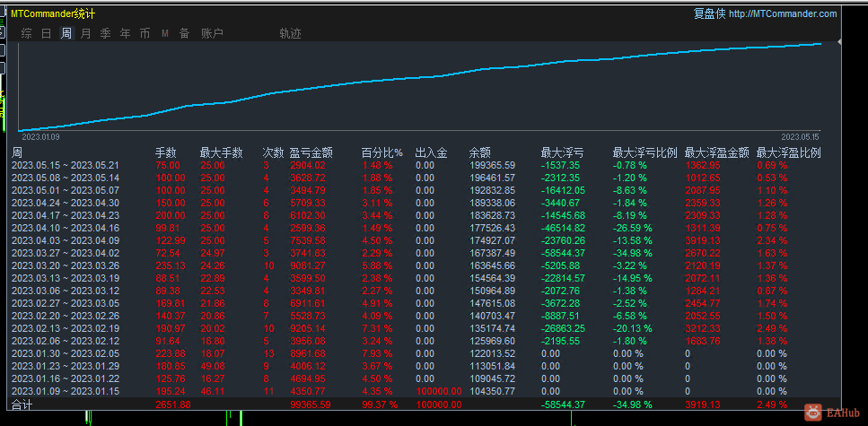Select the week row 2023.05.08 ~ 2023.05.14
The width and height of the screenshot is (868, 426).
pyautogui.click(x=424, y=178)
